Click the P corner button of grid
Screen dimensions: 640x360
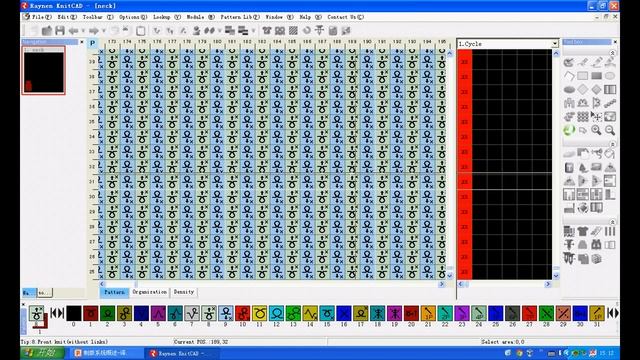tap(93, 43)
